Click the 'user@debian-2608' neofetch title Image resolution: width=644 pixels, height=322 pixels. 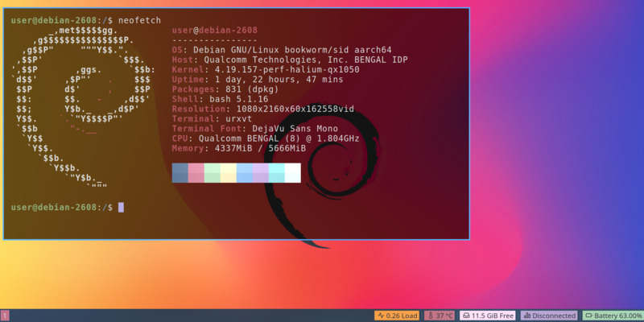point(215,31)
